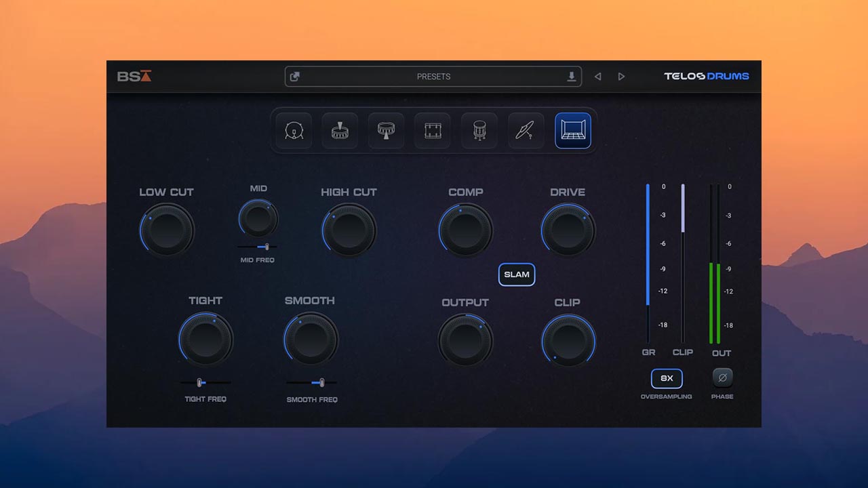Click the next preset arrow
The image size is (868, 488).
pos(622,77)
